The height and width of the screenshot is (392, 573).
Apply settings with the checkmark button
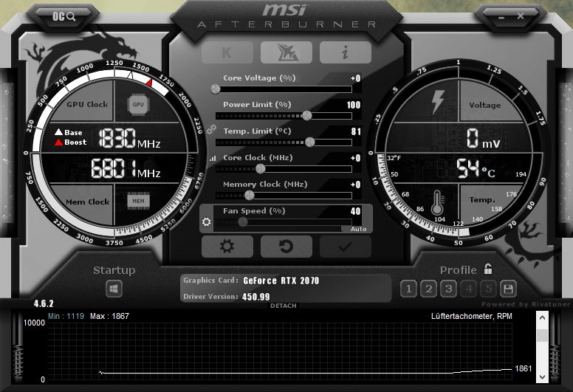(x=346, y=247)
